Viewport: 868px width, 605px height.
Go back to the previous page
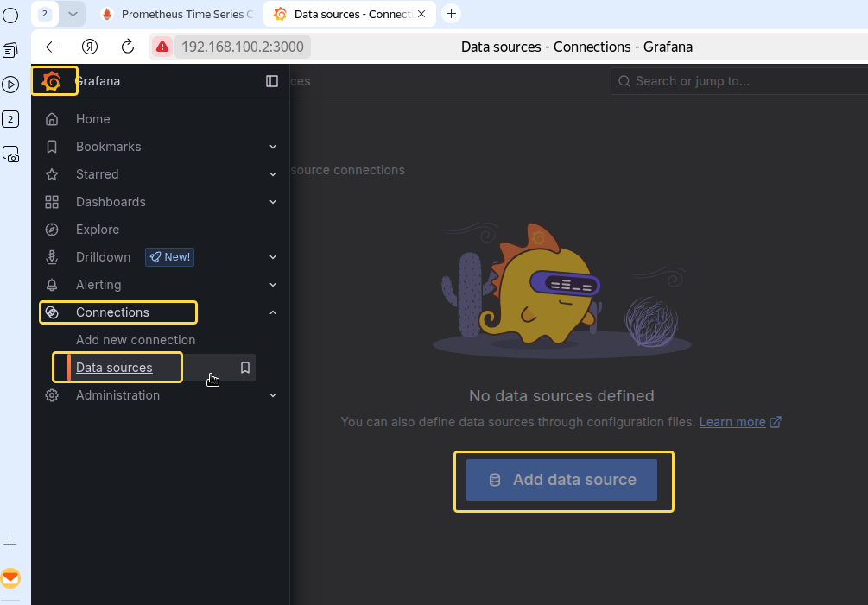tap(52, 47)
